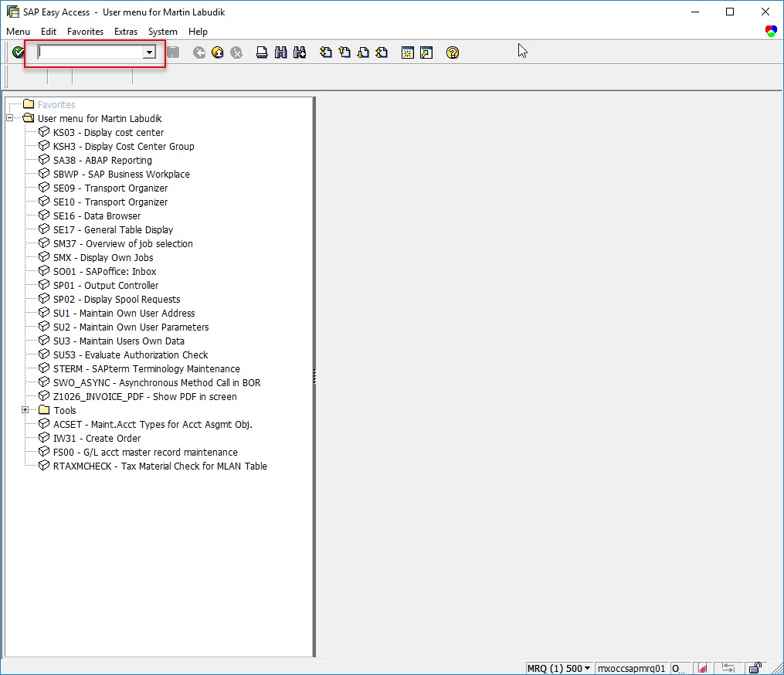Select KSH3 - Display Cost Center Group
Screen dimensions: 784x675
click(124, 147)
